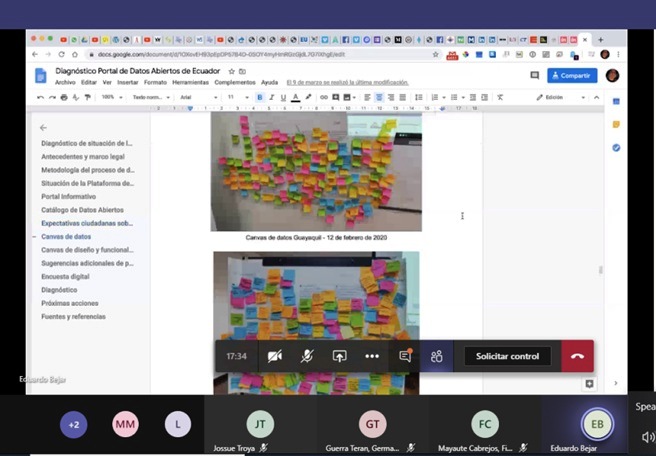Hang up the Teams call
Screen dimensions: 656x456
click(577, 356)
